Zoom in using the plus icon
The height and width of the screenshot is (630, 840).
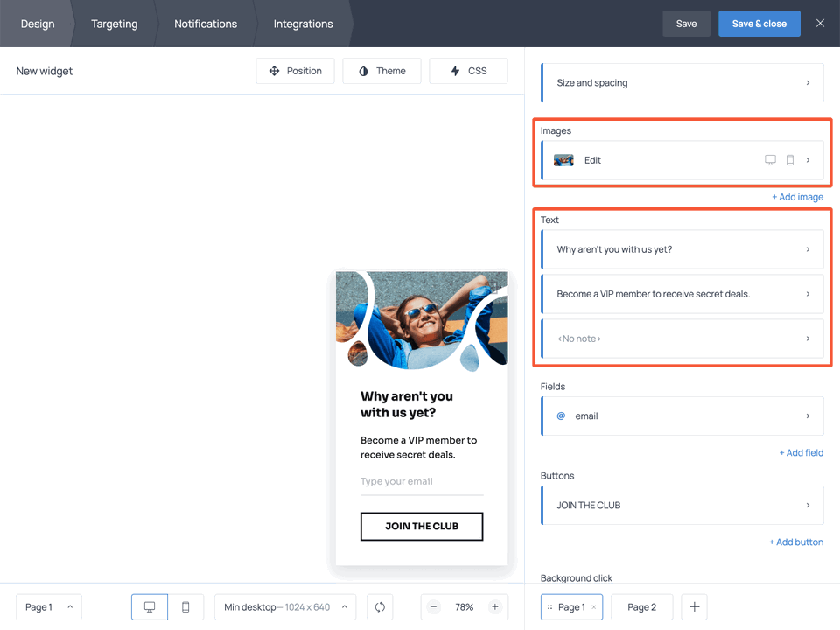click(495, 606)
